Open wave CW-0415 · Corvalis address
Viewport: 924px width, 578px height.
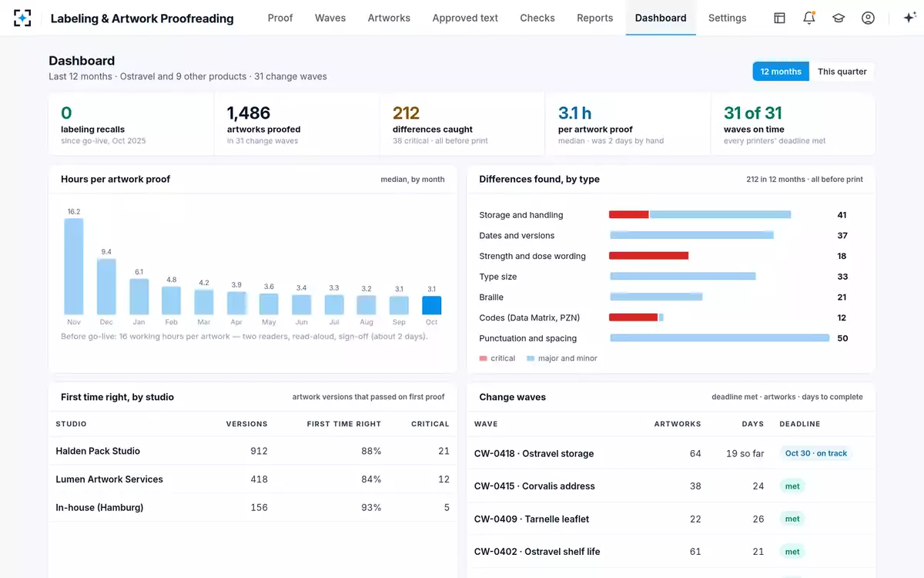coord(671,486)
